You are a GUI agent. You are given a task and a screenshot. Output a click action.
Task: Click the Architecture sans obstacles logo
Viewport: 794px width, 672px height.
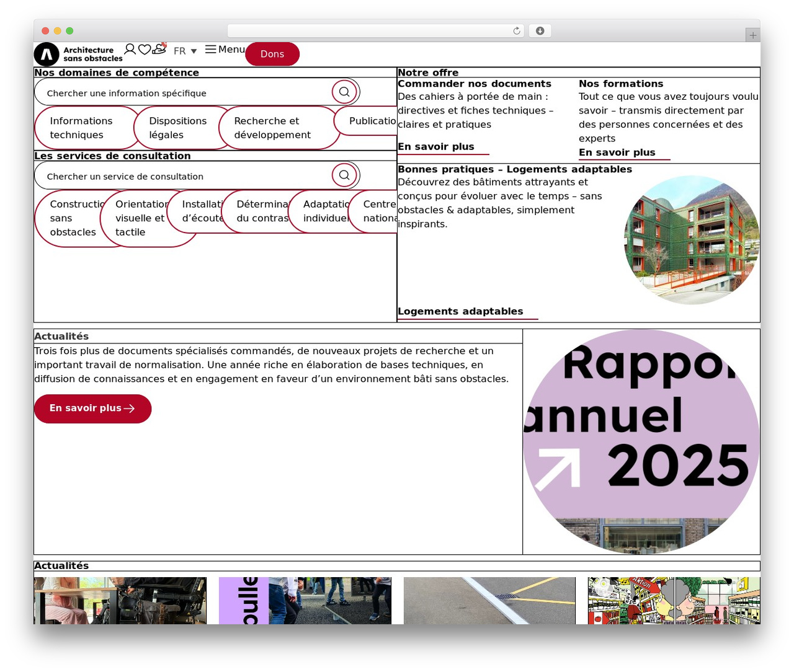[x=79, y=55]
